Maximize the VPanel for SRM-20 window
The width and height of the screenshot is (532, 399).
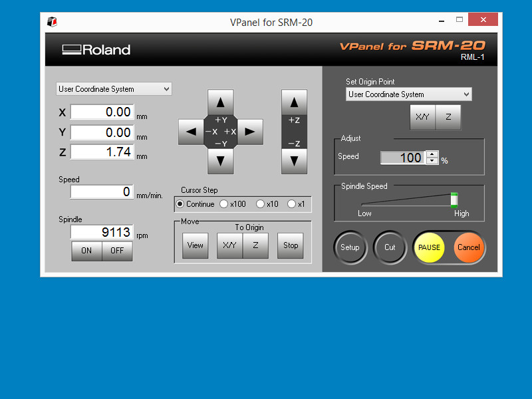point(460,20)
